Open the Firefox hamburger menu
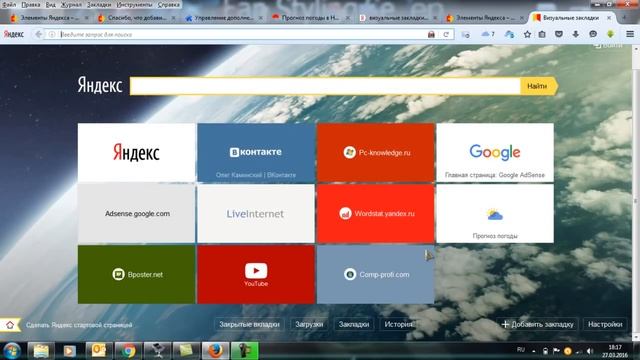Screen dimensions: 640x360 pos(630,34)
